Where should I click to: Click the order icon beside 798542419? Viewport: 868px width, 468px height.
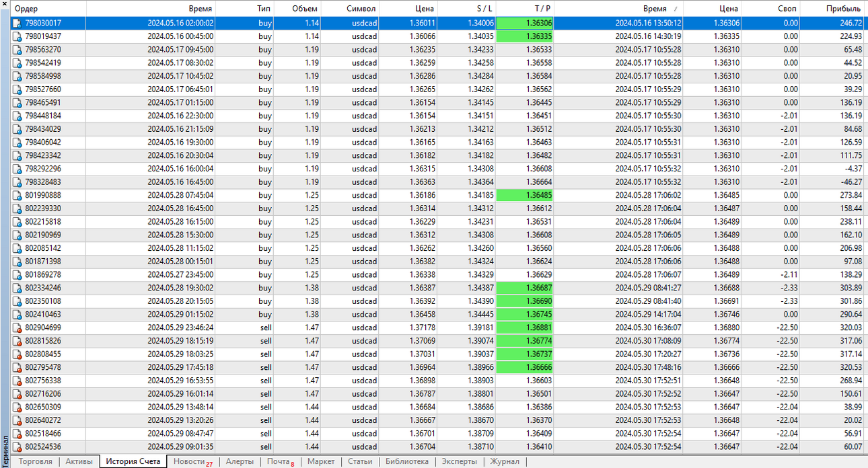point(17,63)
